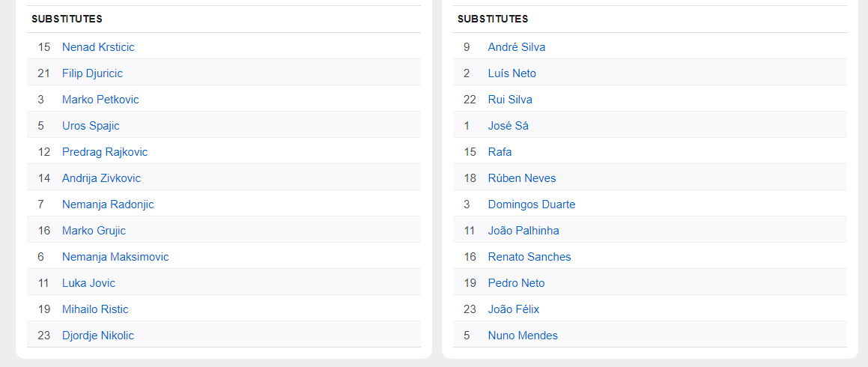
Task: Open Nemanja Maksimovic player link
Action: click(115, 257)
